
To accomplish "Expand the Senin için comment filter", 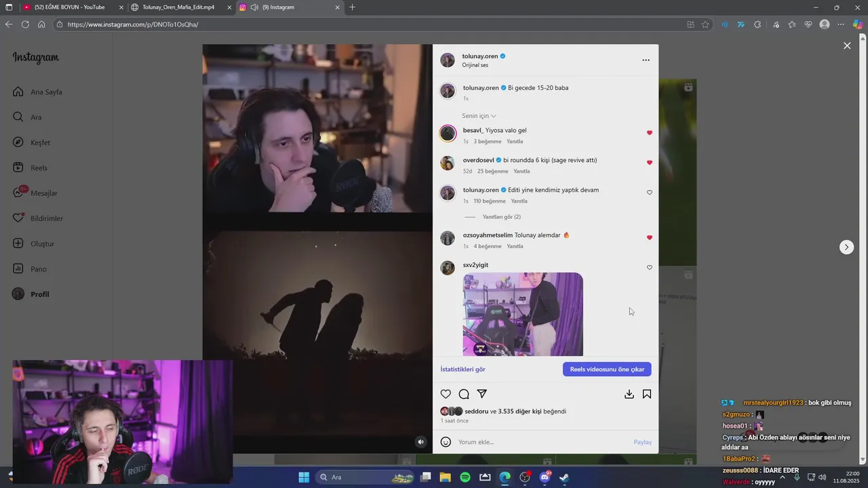I will 479,116.
